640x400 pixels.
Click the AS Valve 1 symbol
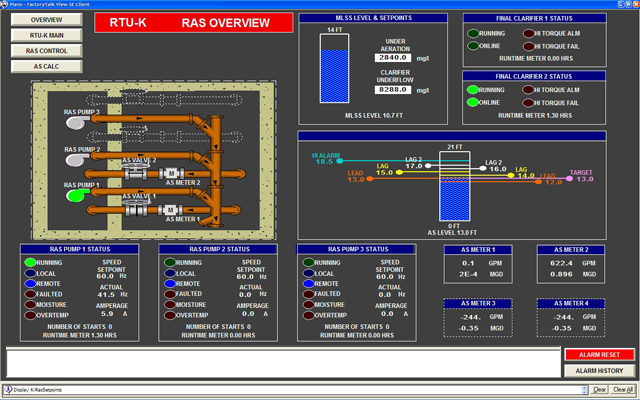[x=136, y=207]
